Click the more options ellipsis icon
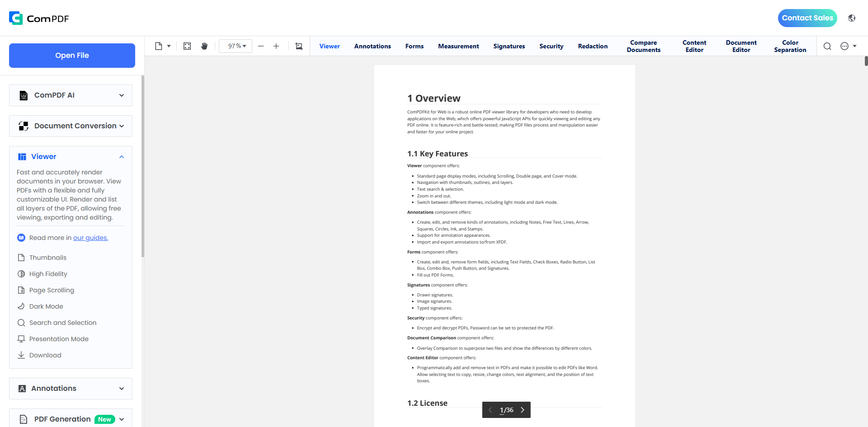 [x=844, y=46]
